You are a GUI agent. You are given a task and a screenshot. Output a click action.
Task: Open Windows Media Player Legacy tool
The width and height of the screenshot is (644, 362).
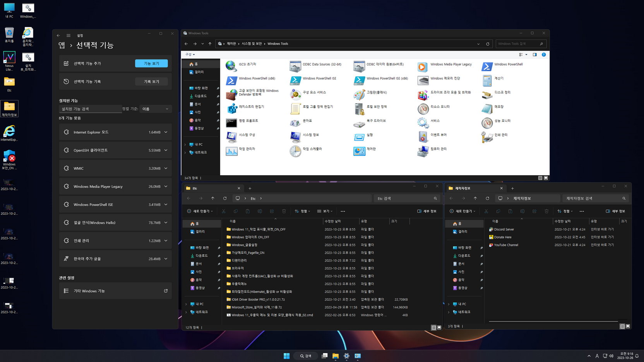pyautogui.click(x=423, y=66)
